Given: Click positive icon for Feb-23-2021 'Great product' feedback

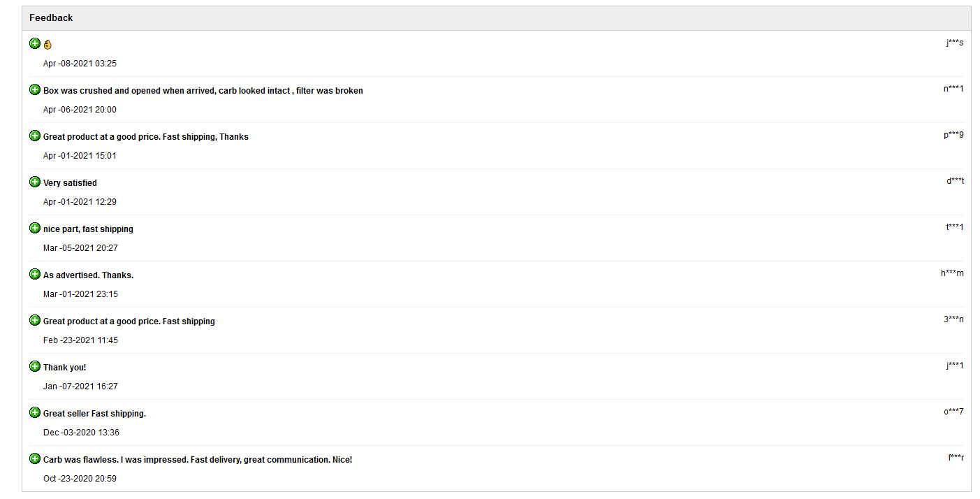Looking at the screenshot, I should (35, 320).
